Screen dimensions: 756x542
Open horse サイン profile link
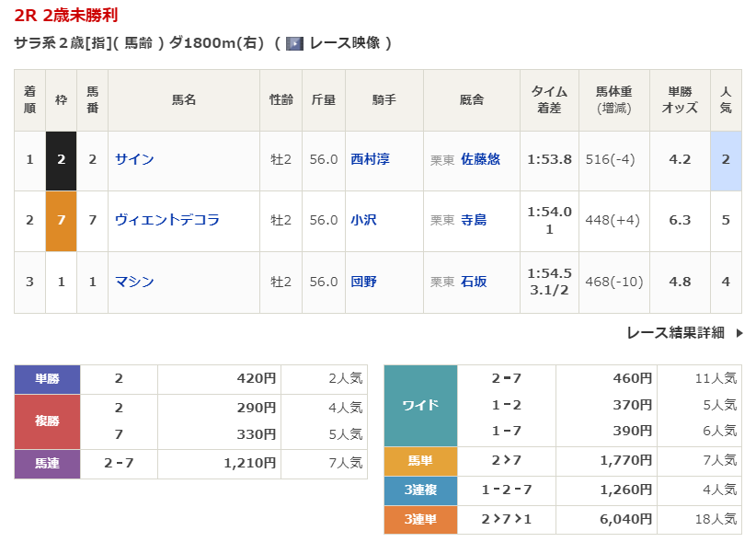coord(134,159)
